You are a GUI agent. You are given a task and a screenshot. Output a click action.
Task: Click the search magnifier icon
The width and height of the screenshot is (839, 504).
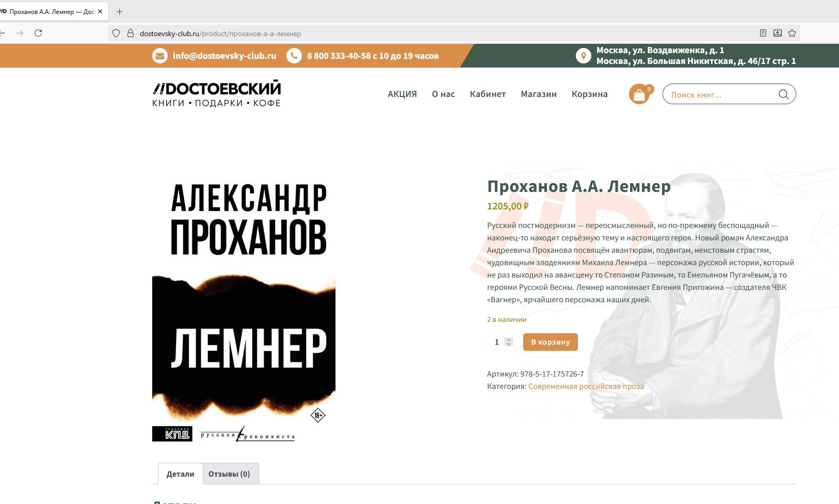(x=783, y=94)
